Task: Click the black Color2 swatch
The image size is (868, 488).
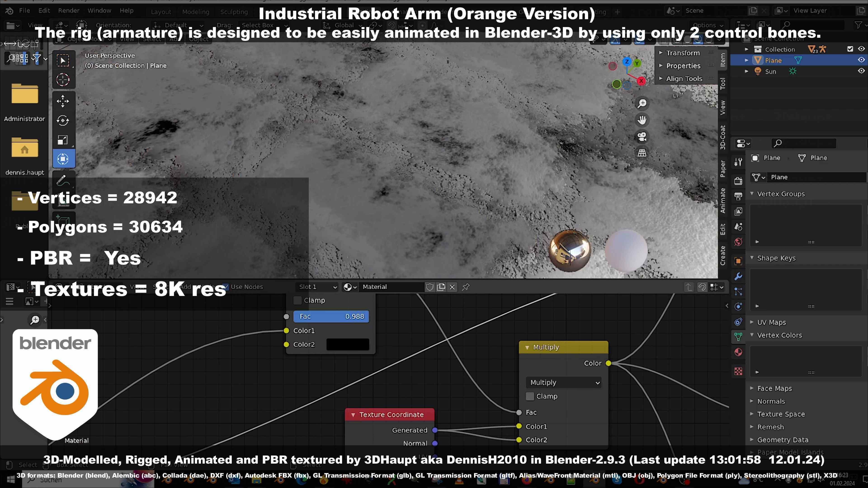Action: point(347,345)
